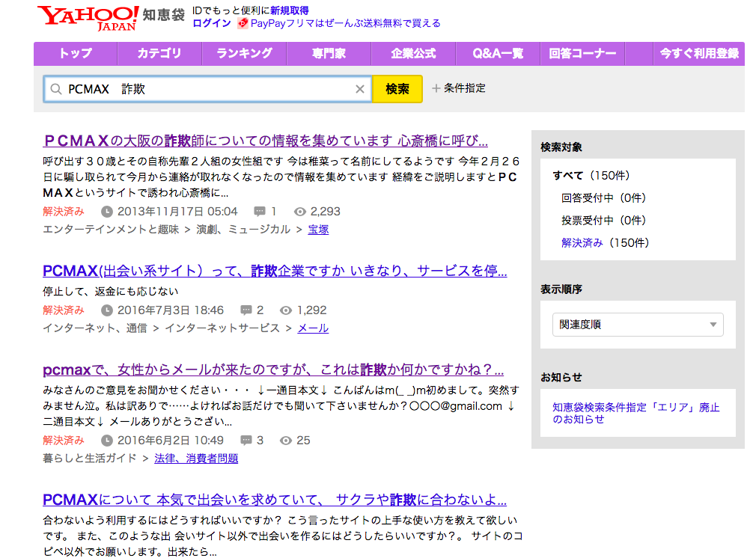Click comment icon on 2016年7月3日 result
Screen dimensions: 756x558
point(246,310)
